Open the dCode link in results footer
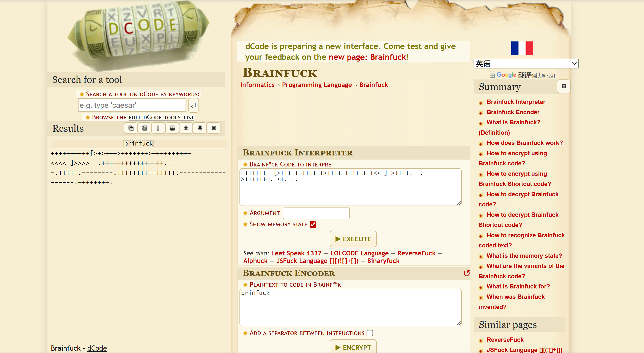644x353 pixels. click(97, 348)
